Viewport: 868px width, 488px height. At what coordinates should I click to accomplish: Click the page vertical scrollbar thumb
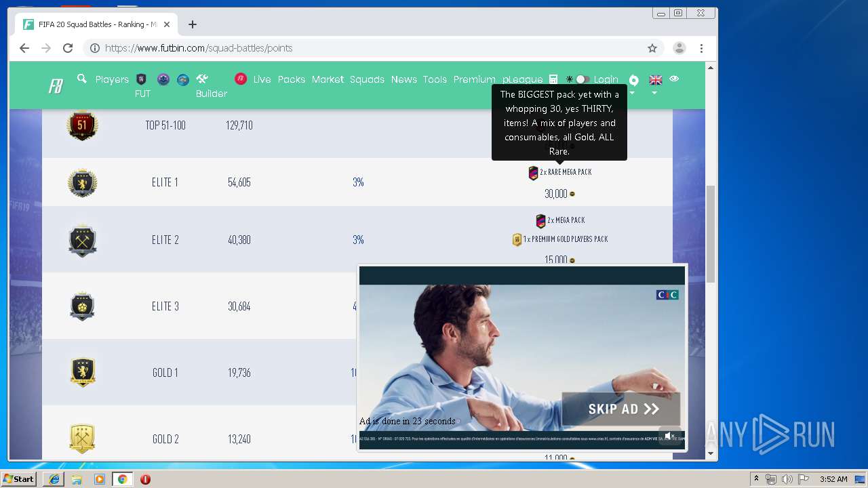pyautogui.click(x=711, y=234)
